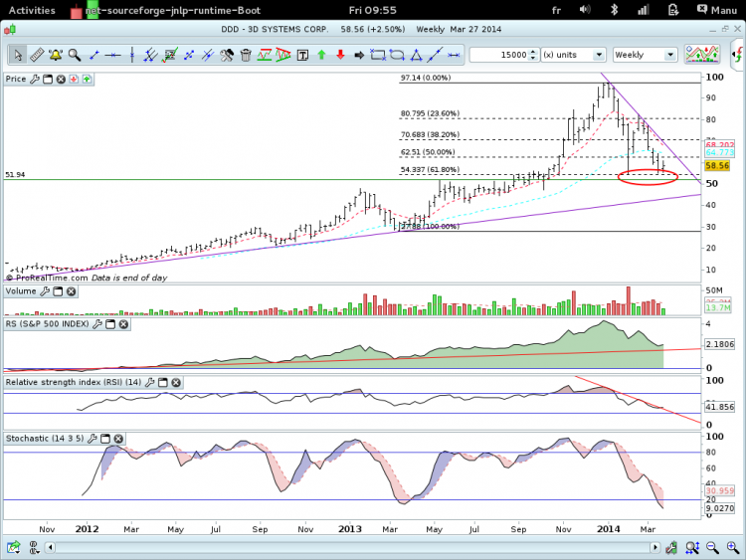Open display options dropdown icon at bottom left
This screenshot has width=746, height=560.
[34, 548]
